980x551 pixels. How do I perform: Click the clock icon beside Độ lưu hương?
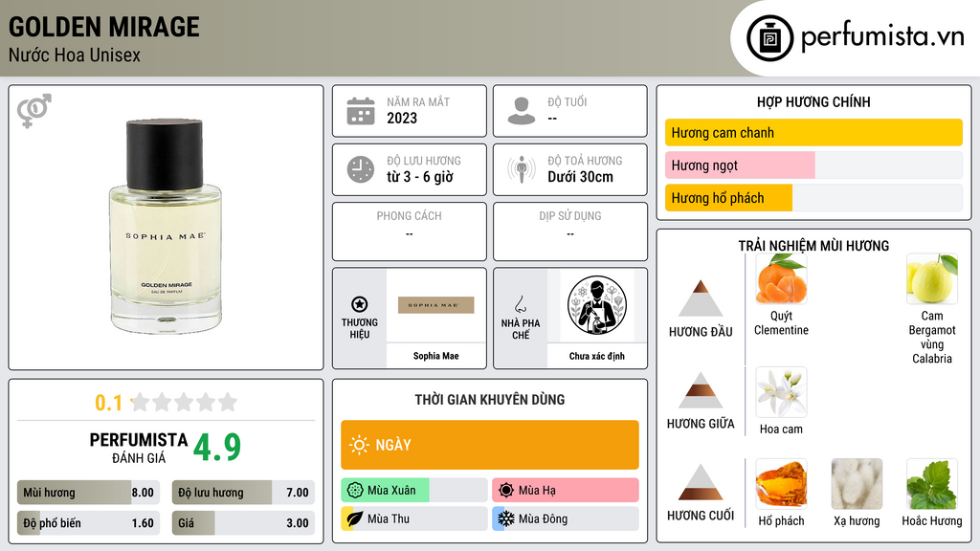(361, 169)
